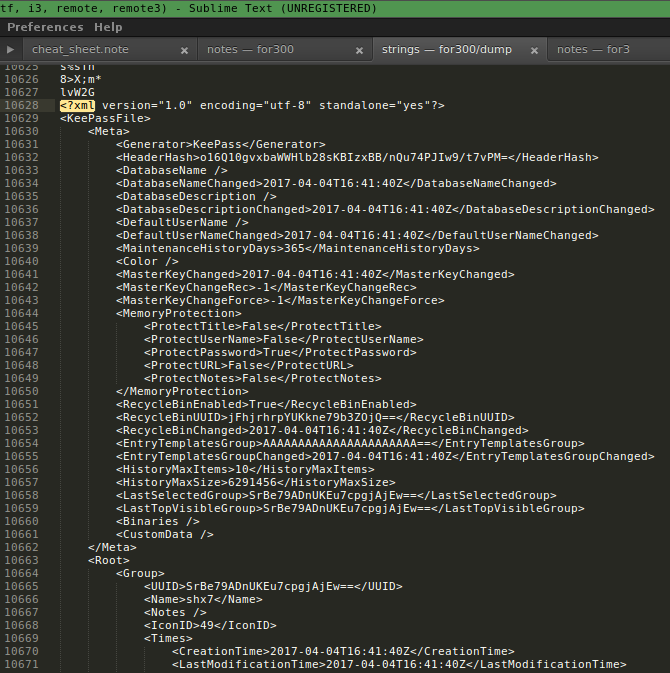
Task: Click the Name shx7 line
Action: (203, 599)
